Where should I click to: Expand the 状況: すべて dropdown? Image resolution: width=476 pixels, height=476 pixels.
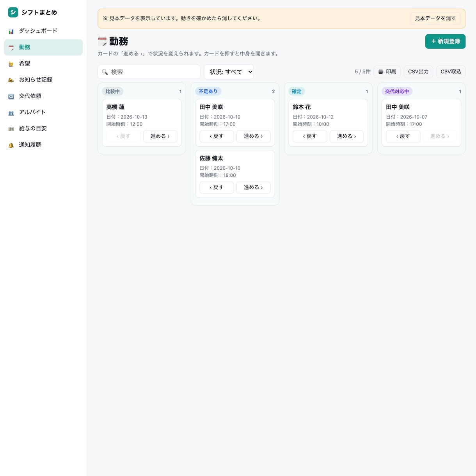point(229,72)
